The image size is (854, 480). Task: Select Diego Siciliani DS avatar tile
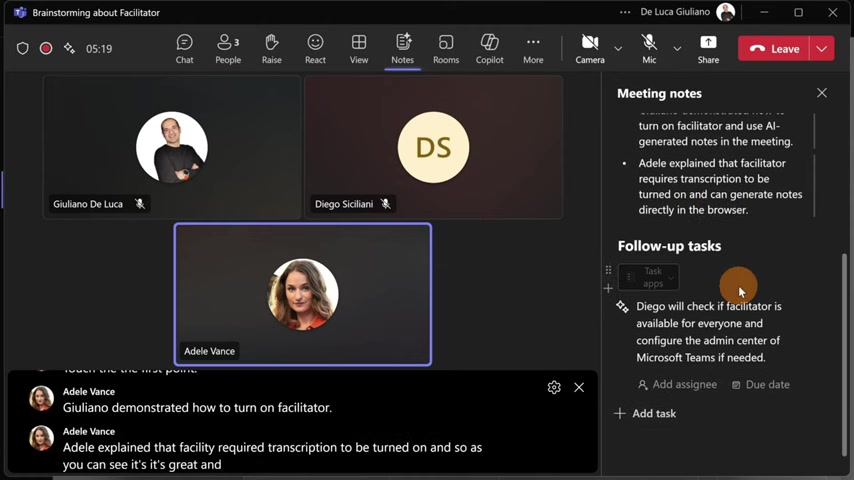tap(433, 147)
